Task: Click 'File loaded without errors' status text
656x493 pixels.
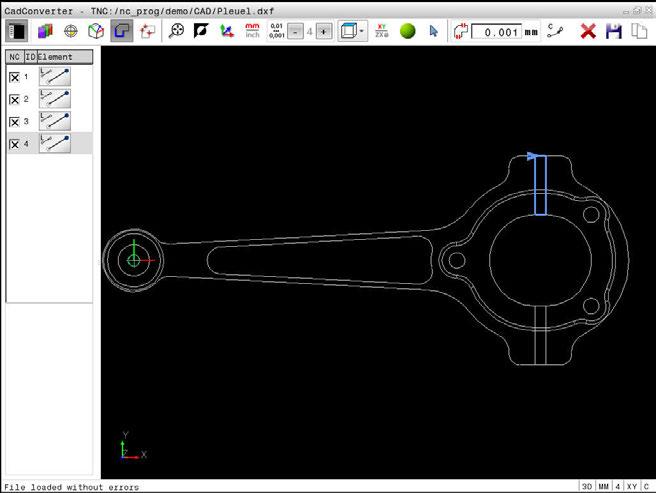Action: point(71,487)
